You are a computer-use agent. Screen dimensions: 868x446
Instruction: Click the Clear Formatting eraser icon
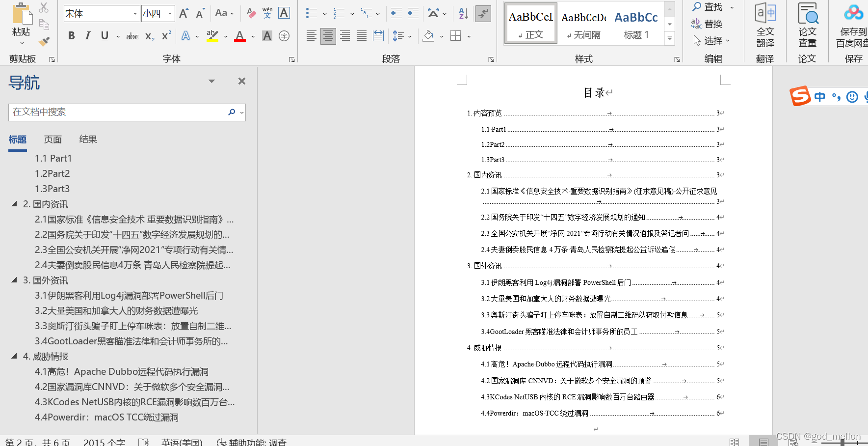click(251, 13)
